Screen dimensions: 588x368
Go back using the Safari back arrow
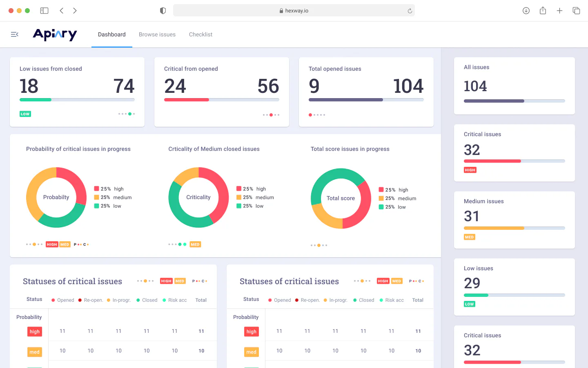pos(62,11)
